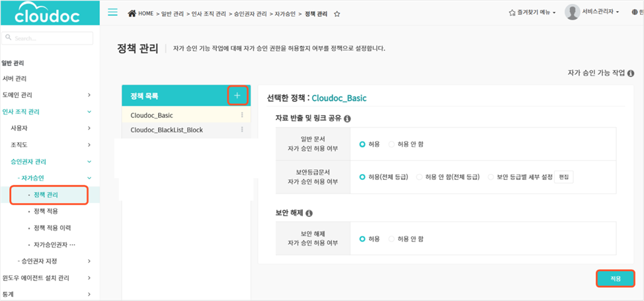Viewport: 644px width, 301px height.
Task: Click the 적용 button
Action: pyautogui.click(x=616, y=279)
